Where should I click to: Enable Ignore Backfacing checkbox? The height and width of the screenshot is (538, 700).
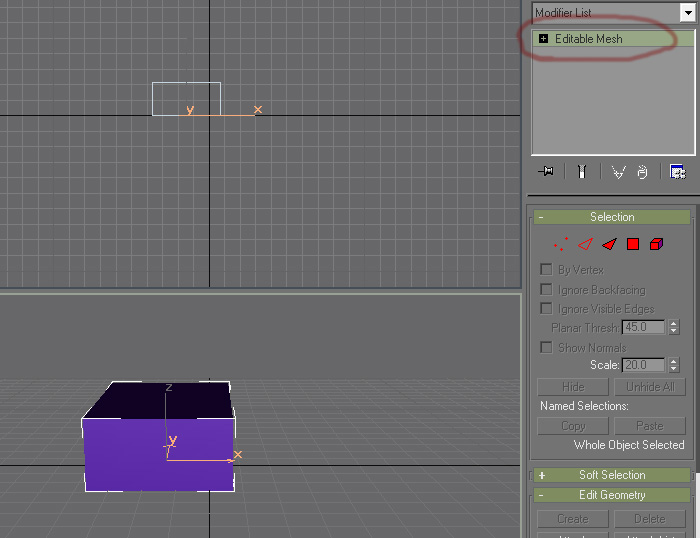[x=546, y=289]
